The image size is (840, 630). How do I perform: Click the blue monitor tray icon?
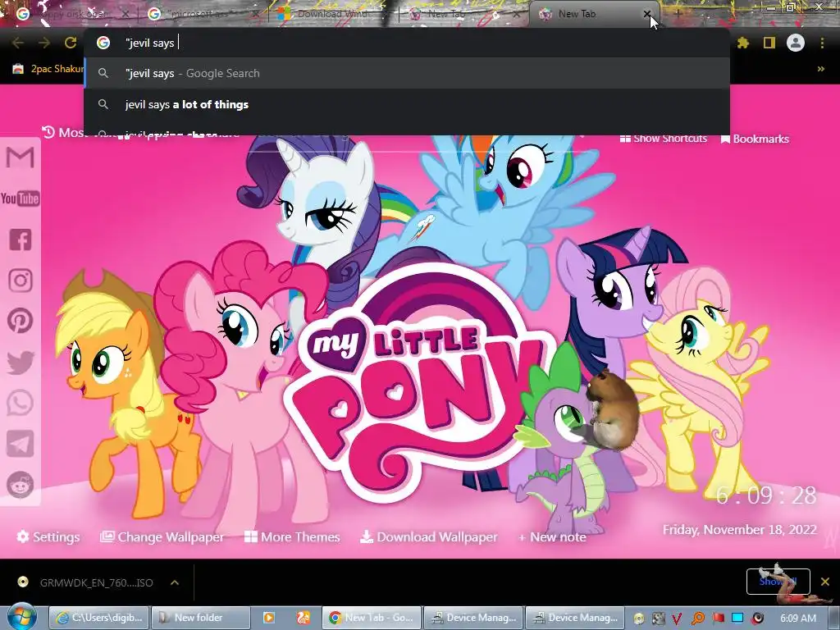(x=737, y=619)
